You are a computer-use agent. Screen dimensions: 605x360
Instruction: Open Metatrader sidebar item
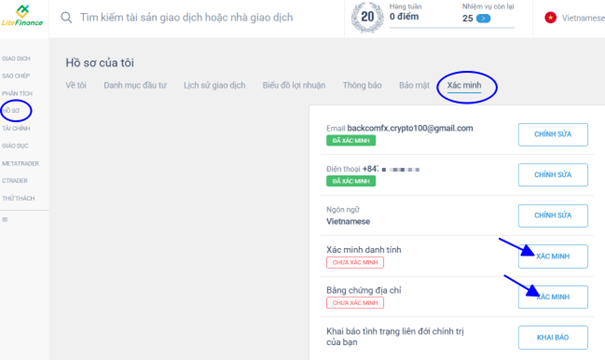tap(20, 163)
